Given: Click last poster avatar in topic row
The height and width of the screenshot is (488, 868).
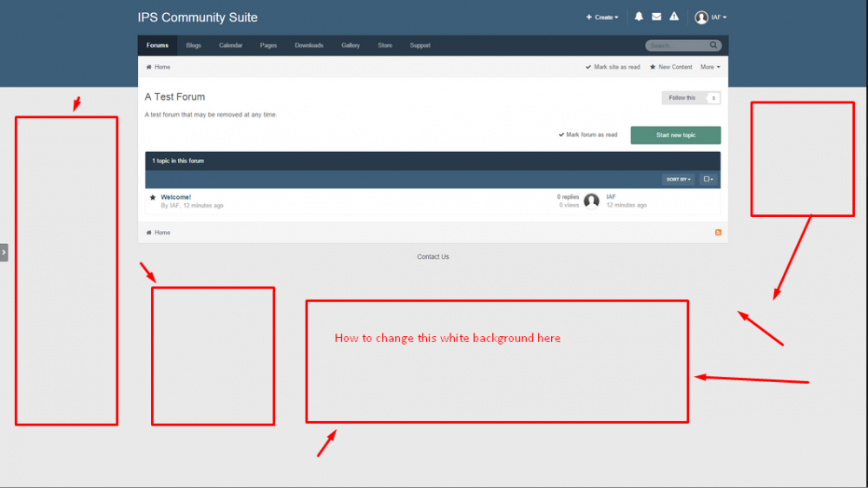Looking at the screenshot, I should (x=591, y=201).
